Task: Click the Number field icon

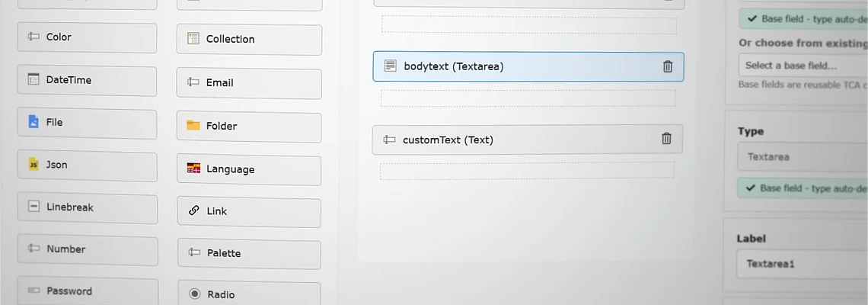Action: pos(34,249)
